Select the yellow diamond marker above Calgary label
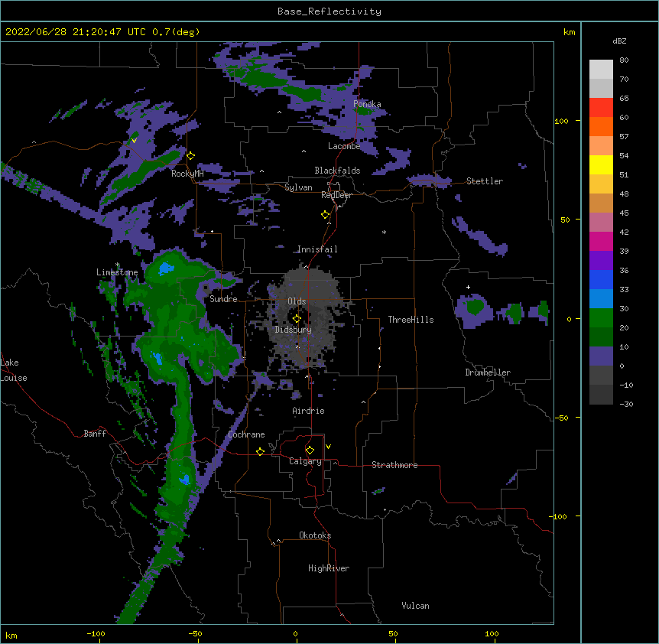The width and height of the screenshot is (659, 644). [310, 450]
